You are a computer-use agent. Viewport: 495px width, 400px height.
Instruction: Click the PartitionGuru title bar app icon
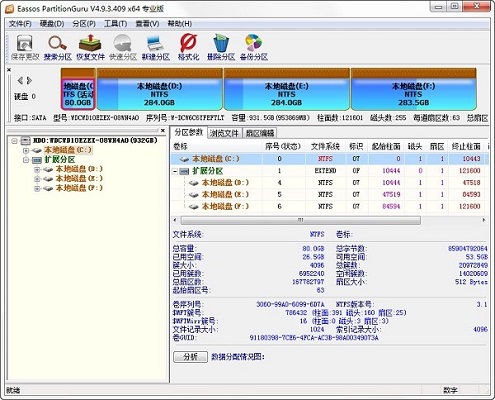(10, 9)
